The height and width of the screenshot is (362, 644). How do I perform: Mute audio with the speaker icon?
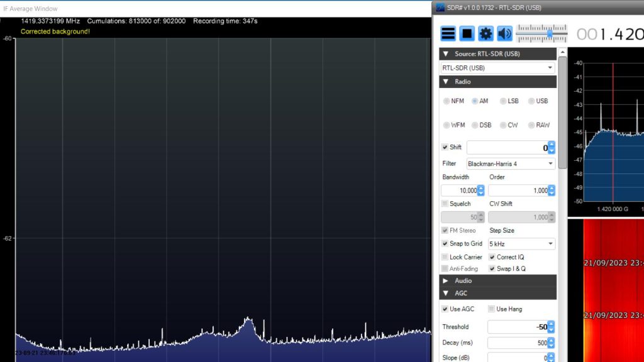[x=504, y=33]
